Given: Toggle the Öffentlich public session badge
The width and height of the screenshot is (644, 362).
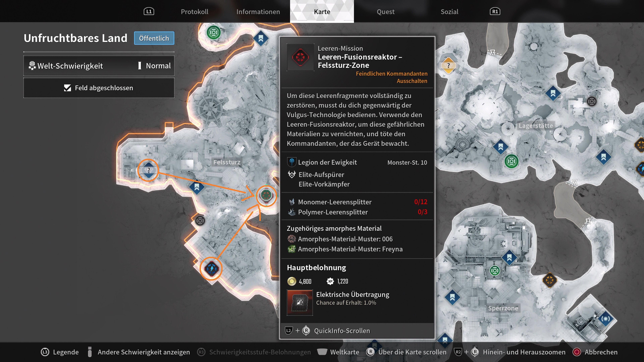Looking at the screenshot, I should coord(154,38).
